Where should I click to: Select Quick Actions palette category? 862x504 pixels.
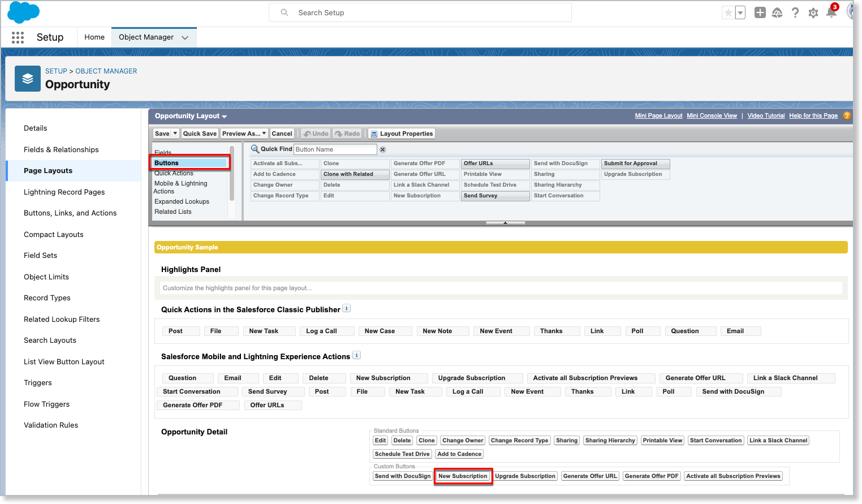pyautogui.click(x=174, y=173)
